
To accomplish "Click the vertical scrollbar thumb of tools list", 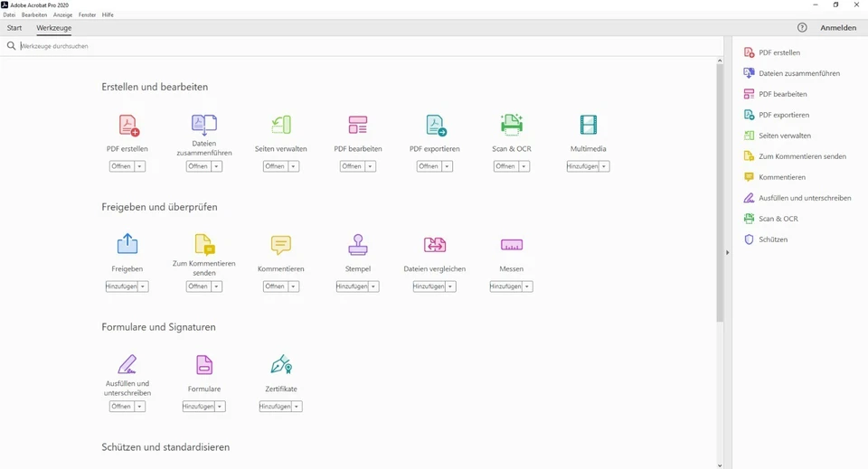I will click(720, 192).
